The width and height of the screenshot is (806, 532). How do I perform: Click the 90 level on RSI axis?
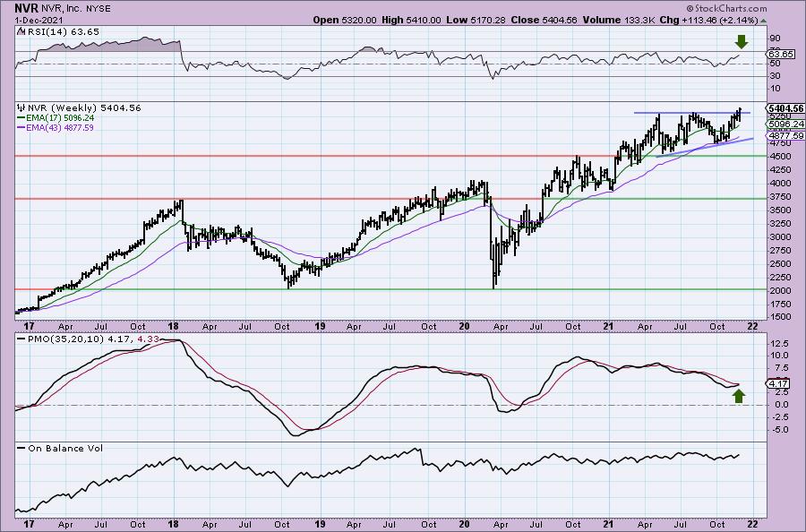(775, 39)
